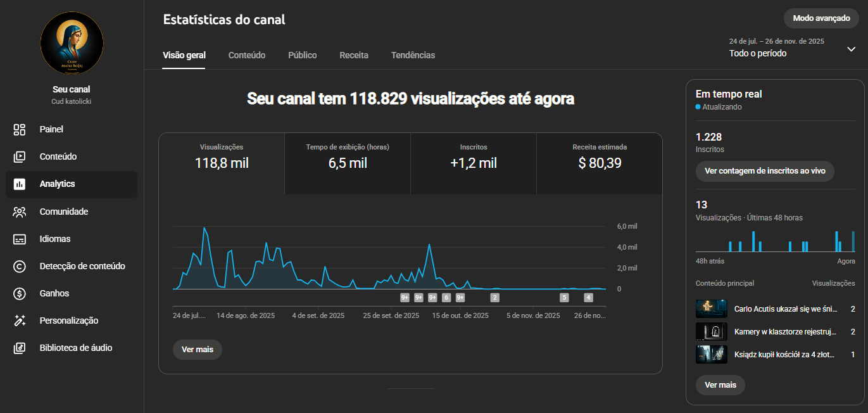Click the '15 de out. de 2025' axis date
868x413 pixels.
460,315
